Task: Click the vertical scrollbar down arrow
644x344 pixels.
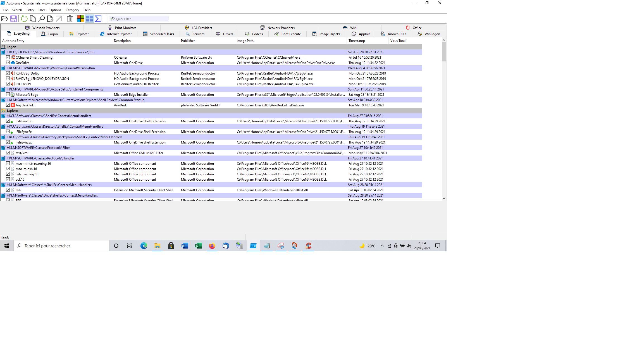Action: pos(444,199)
